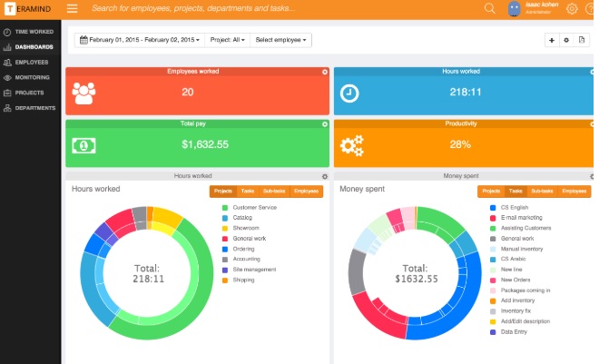Show Money spent by Employees
This screenshot has width=599, height=364.
574,192
